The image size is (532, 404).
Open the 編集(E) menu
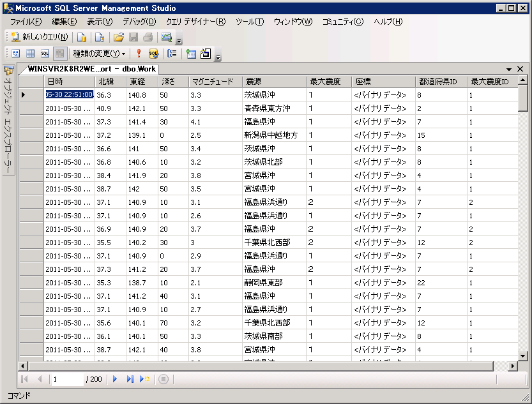tap(64, 22)
